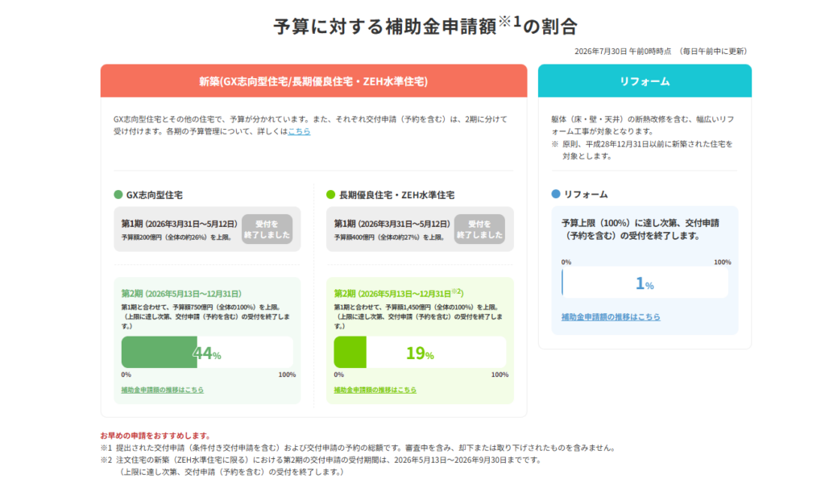This screenshot has width=825, height=504.
Task: Click GX志向型住宅 第2期 (2026年5月13日～12月31日) heading
Action: pos(181,293)
